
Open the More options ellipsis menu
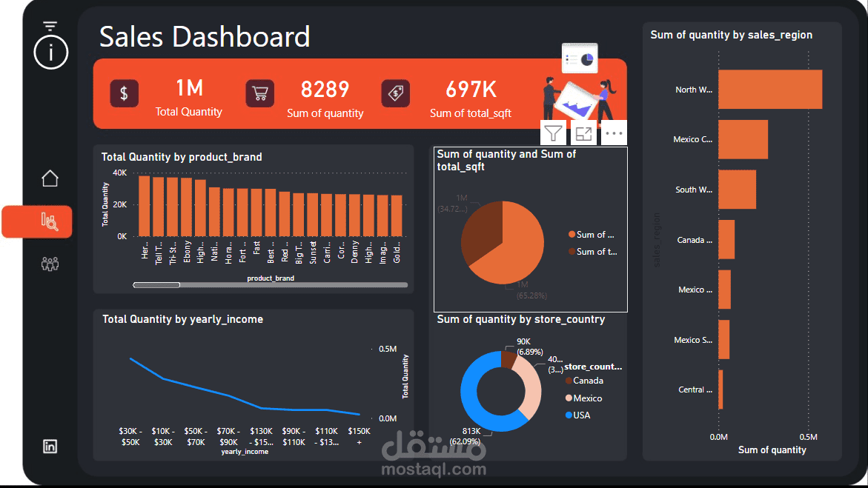(x=613, y=133)
